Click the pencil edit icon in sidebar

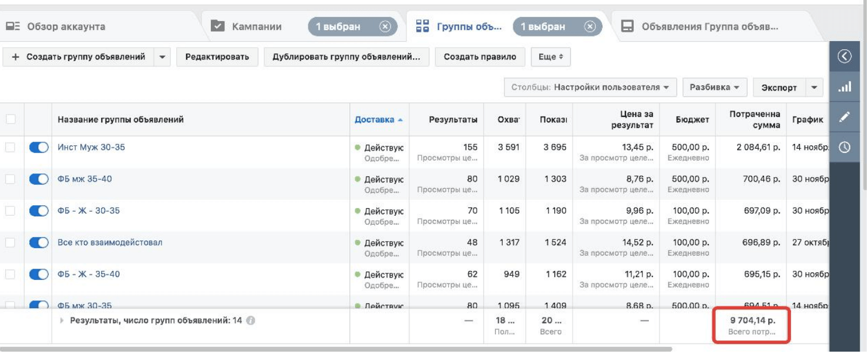[x=845, y=117]
